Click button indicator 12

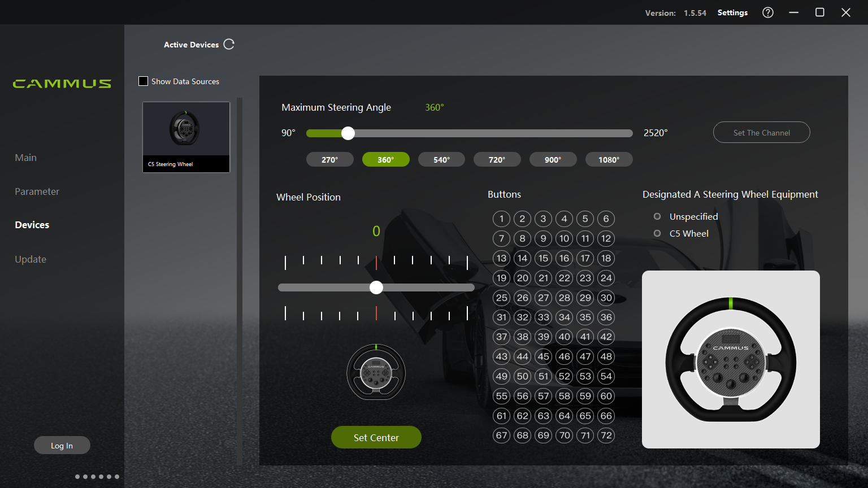click(x=606, y=238)
